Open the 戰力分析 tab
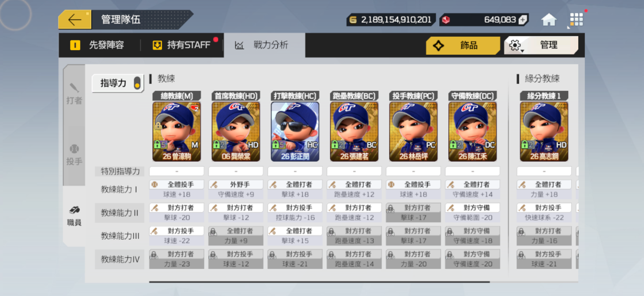 click(262, 45)
